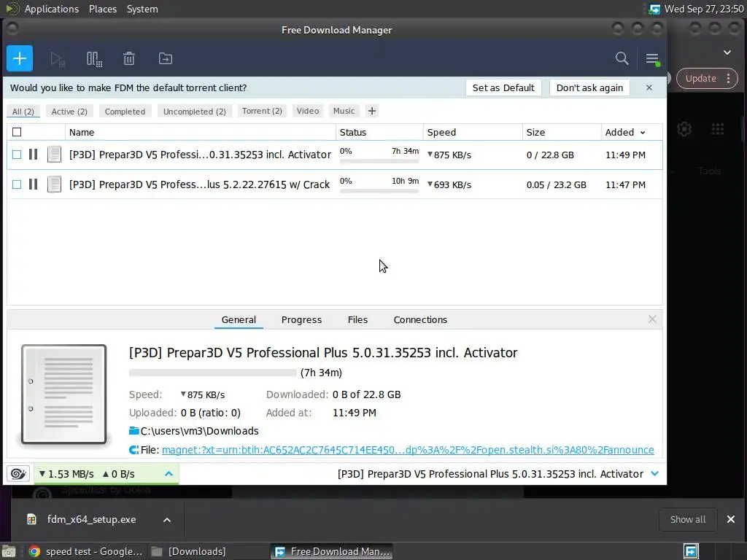Viewport: 747px width, 560px height.
Task: Click browser window dropdown chevron behind FDM
Action: [727, 52]
